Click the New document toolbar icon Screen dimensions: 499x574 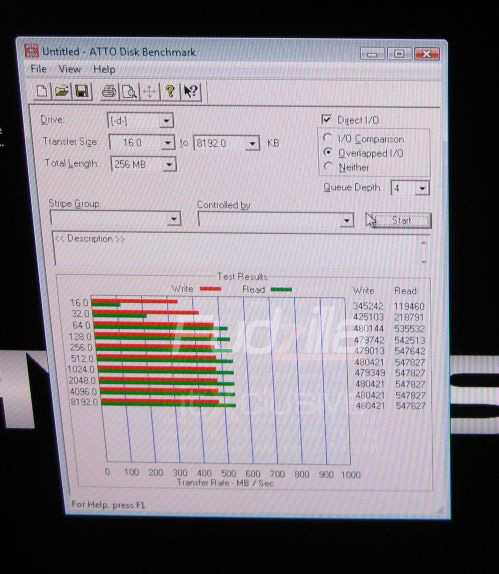click(x=41, y=91)
